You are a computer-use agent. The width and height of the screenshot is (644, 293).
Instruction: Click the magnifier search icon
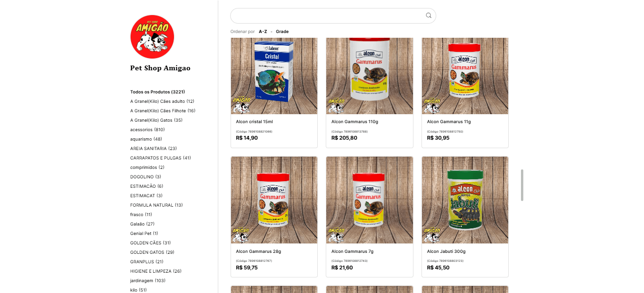click(x=429, y=16)
